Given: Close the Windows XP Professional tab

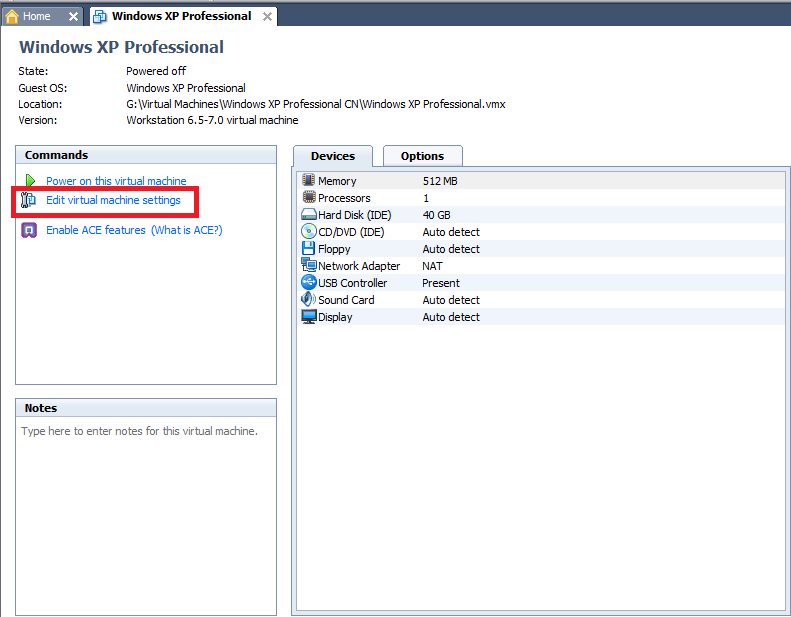Looking at the screenshot, I should pyautogui.click(x=267, y=17).
